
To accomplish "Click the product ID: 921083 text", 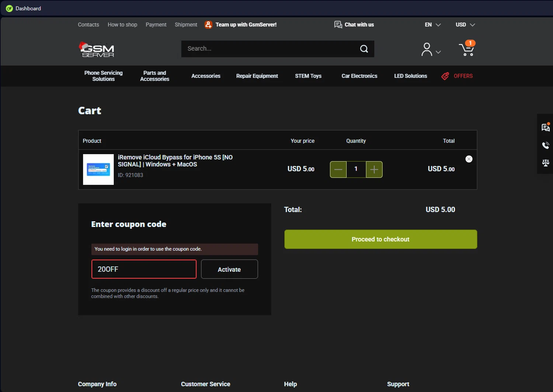I will pos(131,175).
